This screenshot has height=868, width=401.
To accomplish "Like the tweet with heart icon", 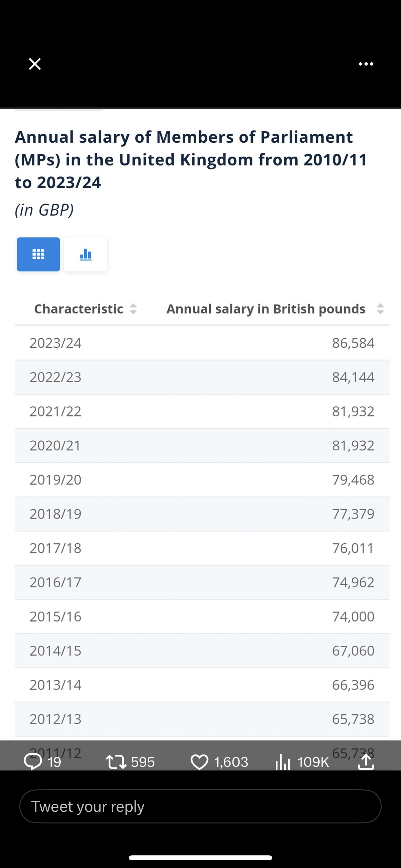I will tap(200, 762).
